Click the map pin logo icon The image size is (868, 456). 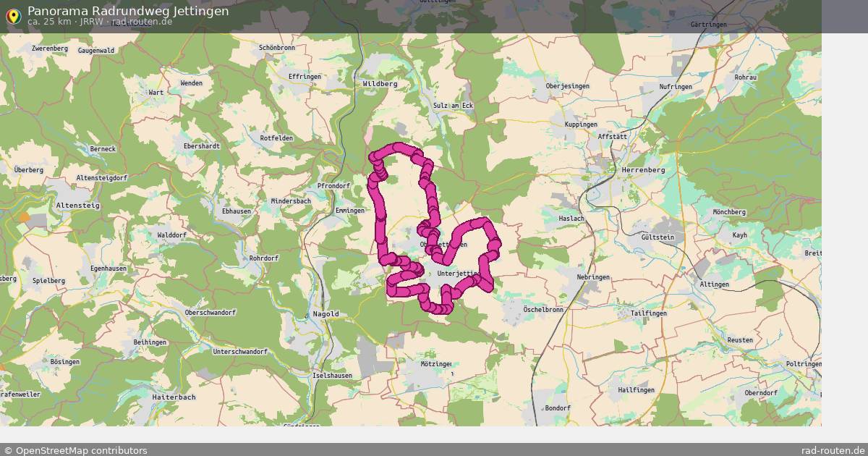point(13,16)
